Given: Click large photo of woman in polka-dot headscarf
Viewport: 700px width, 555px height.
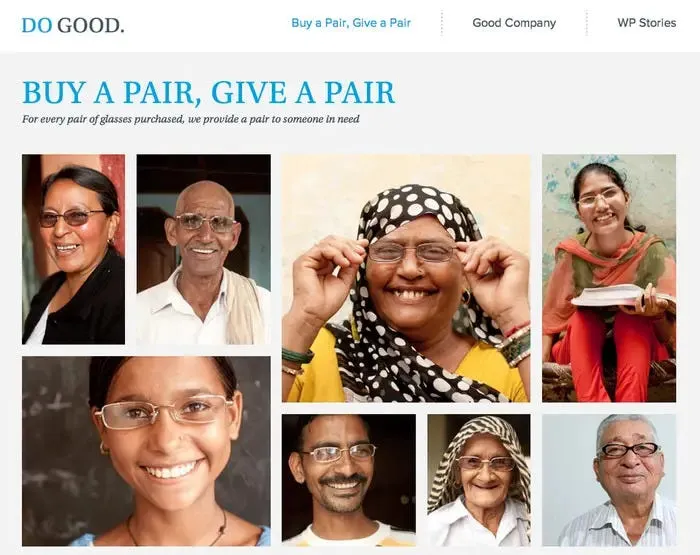Looking at the screenshot, I should coord(406,278).
